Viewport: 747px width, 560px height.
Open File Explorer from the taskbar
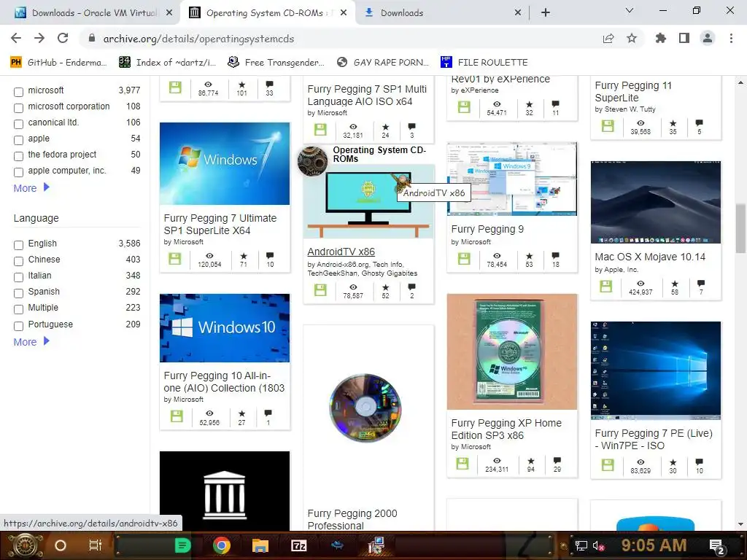(260, 545)
